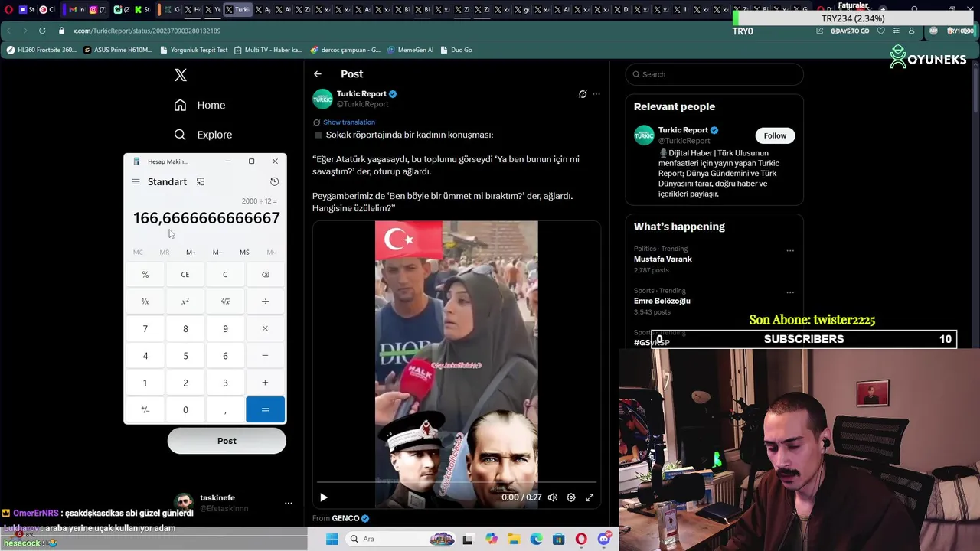
Task: Click calculator backspace icon
Action: tap(265, 275)
